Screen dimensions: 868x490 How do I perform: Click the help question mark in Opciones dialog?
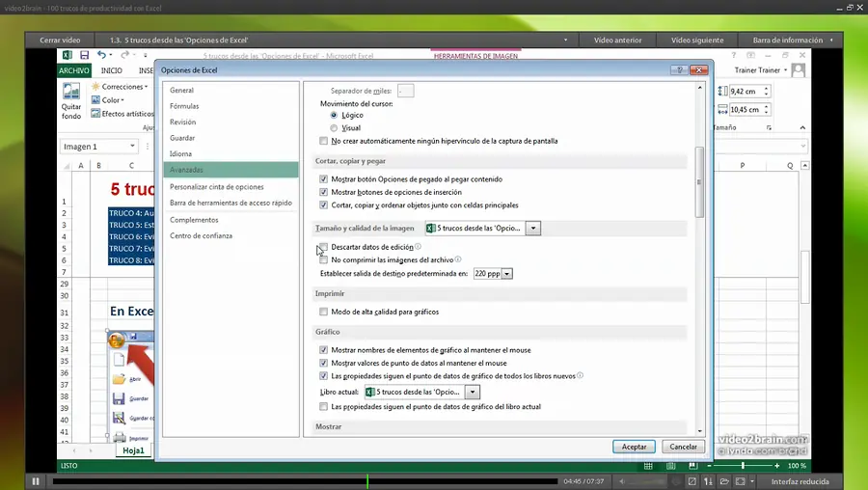[679, 69]
